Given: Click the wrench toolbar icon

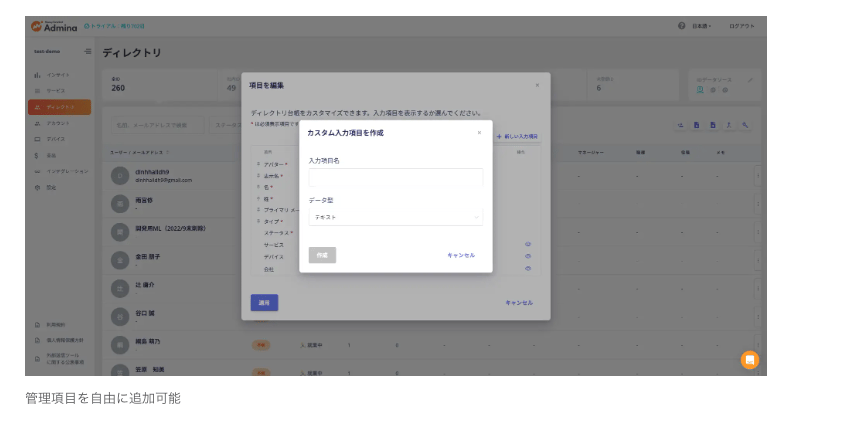Looking at the screenshot, I should tap(745, 125).
